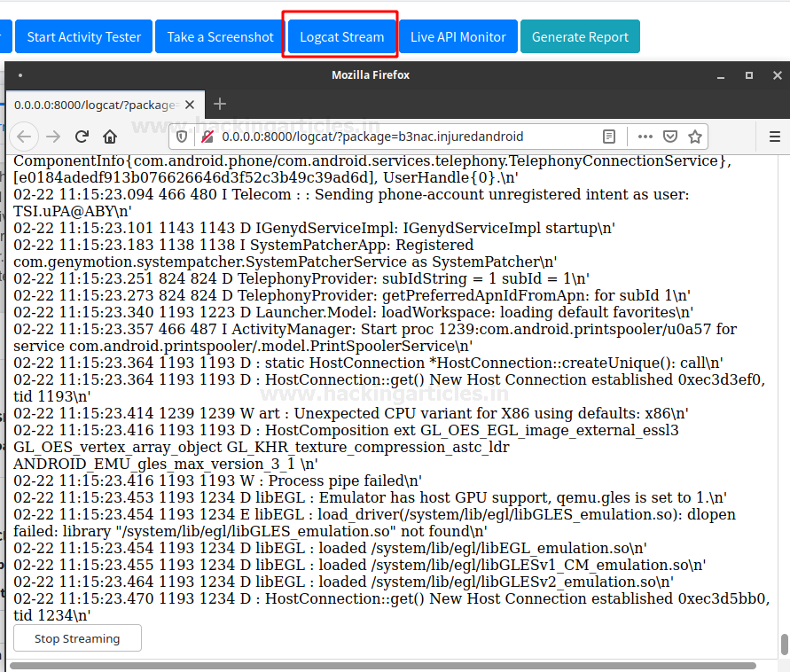Click the Generate Report button
This screenshot has width=790, height=672.
[580, 37]
